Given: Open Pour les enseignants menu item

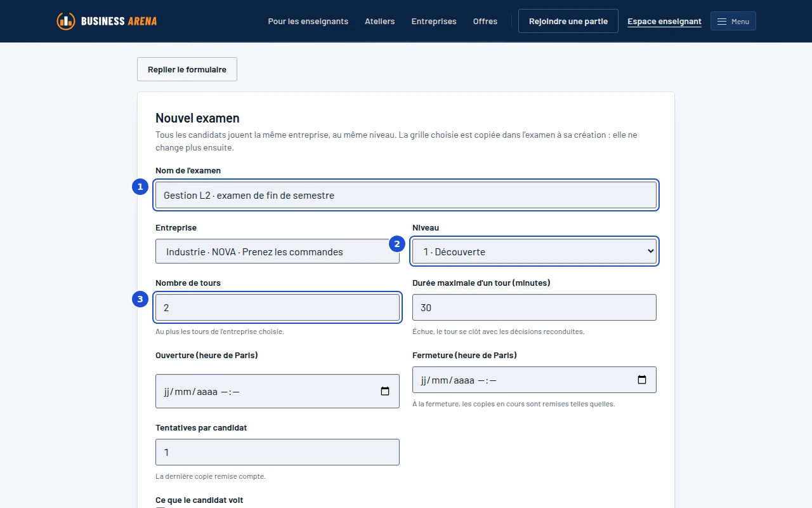Looking at the screenshot, I should [x=308, y=21].
